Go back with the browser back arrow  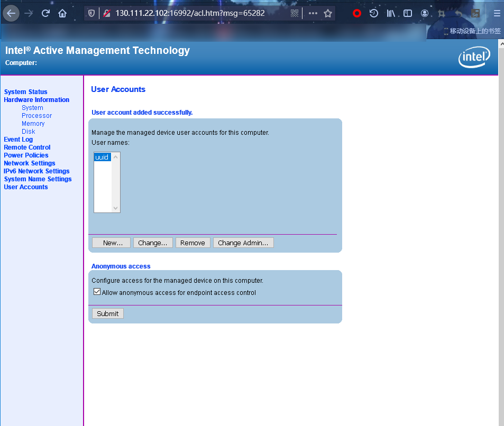point(11,13)
